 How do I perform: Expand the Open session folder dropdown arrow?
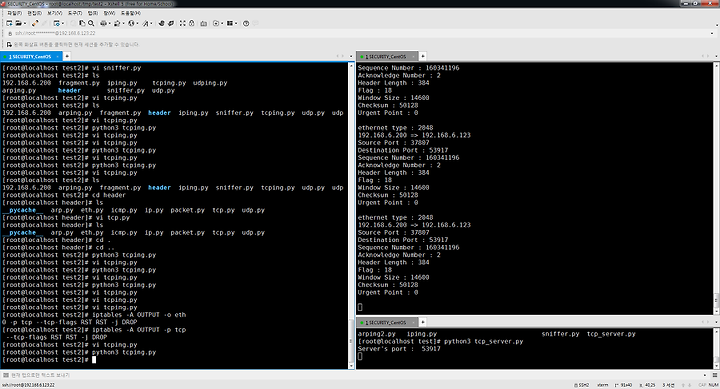[x=24, y=23]
